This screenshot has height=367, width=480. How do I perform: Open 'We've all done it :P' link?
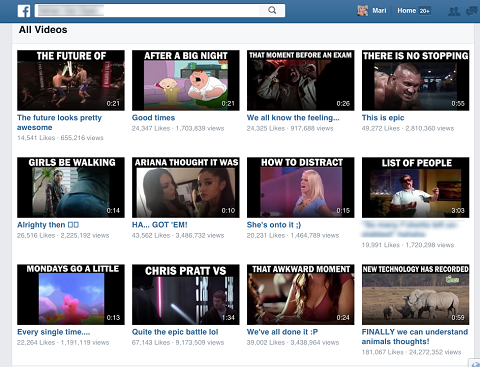(282, 332)
